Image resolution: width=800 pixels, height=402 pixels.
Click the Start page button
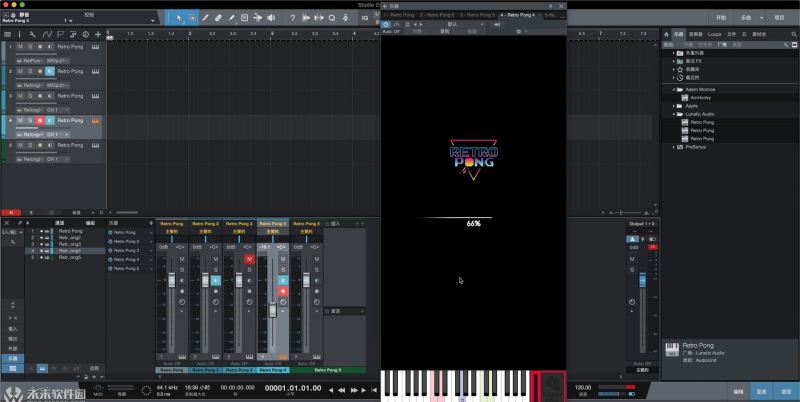coord(721,18)
